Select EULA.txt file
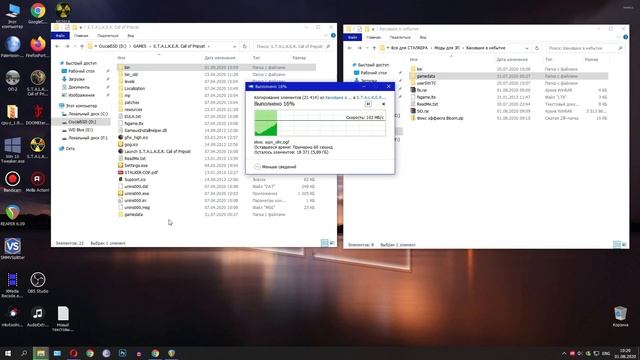The height and width of the screenshot is (360, 640). (x=132, y=116)
